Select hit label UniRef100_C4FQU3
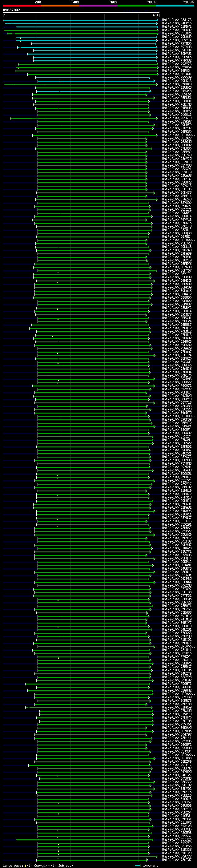The image size is (197, 868). tap(177, 108)
